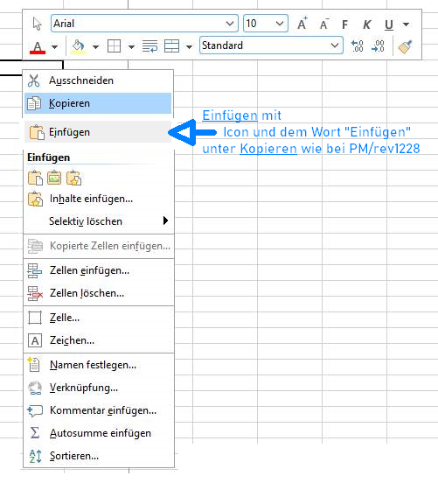Click the Delete Decimal Place icon
This screenshot has width=438, height=504.
click(378, 46)
